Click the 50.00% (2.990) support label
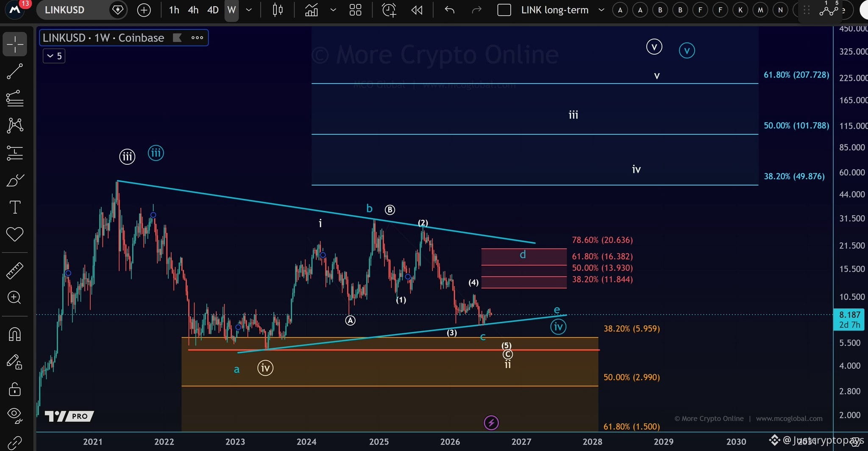Image resolution: width=868 pixels, height=451 pixels. (x=632, y=377)
